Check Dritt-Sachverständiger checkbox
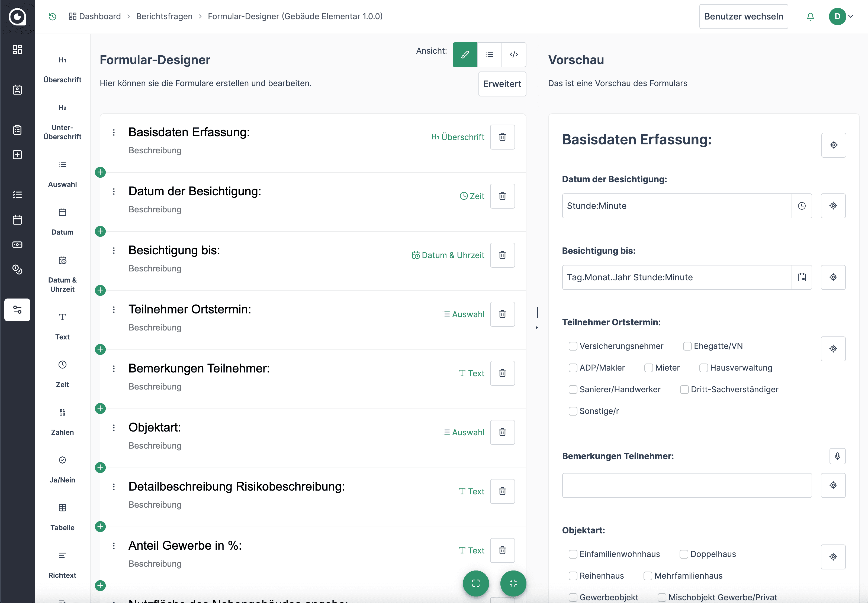The height and width of the screenshot is (603, 868). [x=684, y=390]
